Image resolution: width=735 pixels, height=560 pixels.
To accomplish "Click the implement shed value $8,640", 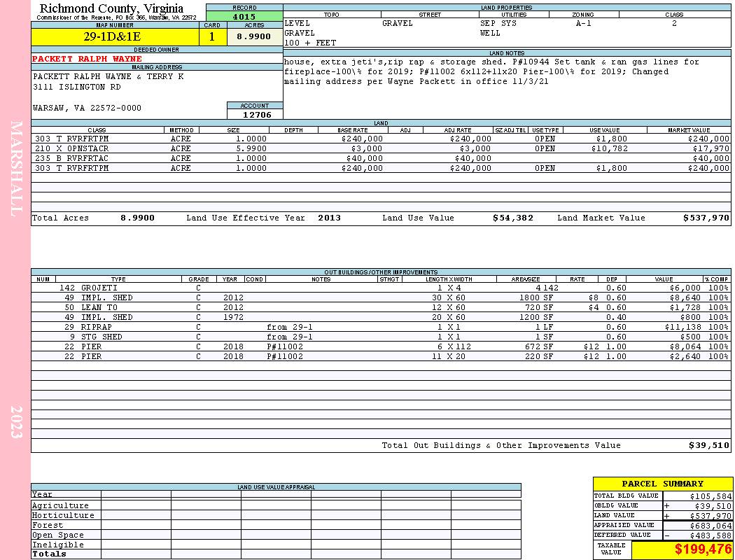I will (x=685, y=297).
